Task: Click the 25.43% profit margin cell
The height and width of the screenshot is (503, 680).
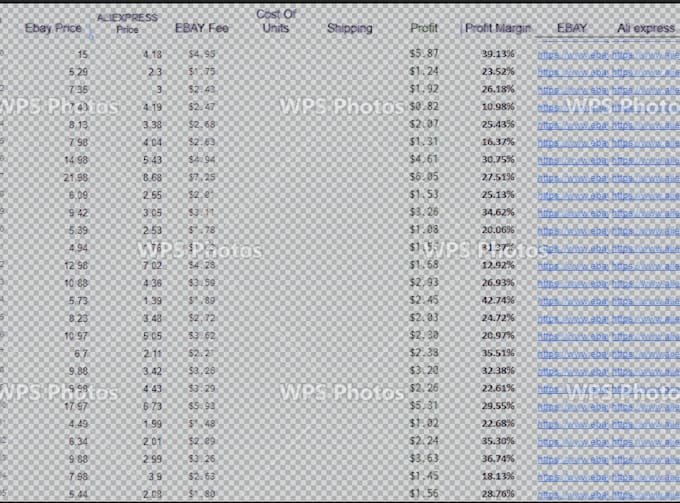Action: (x=498, y=124)
